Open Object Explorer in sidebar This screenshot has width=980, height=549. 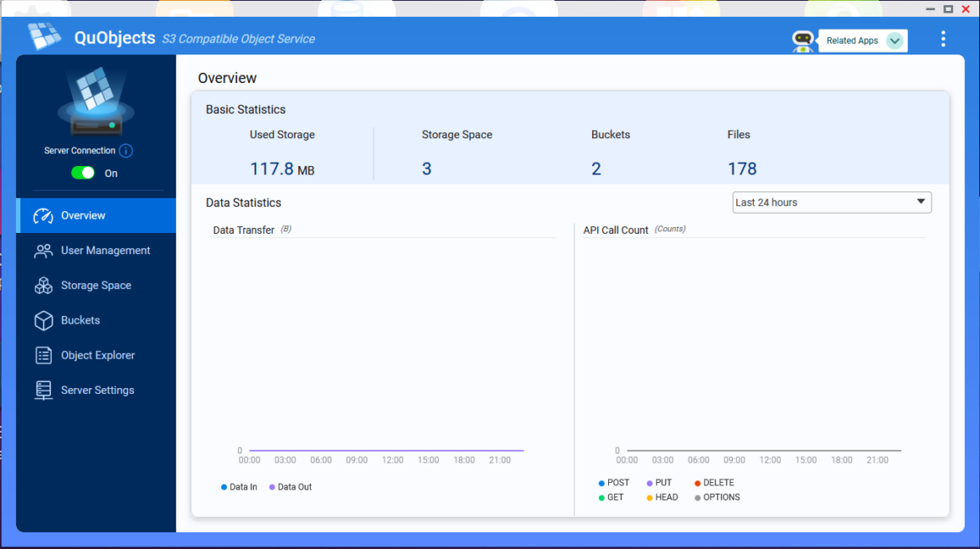pyautogui.click(x=96, y=355)
